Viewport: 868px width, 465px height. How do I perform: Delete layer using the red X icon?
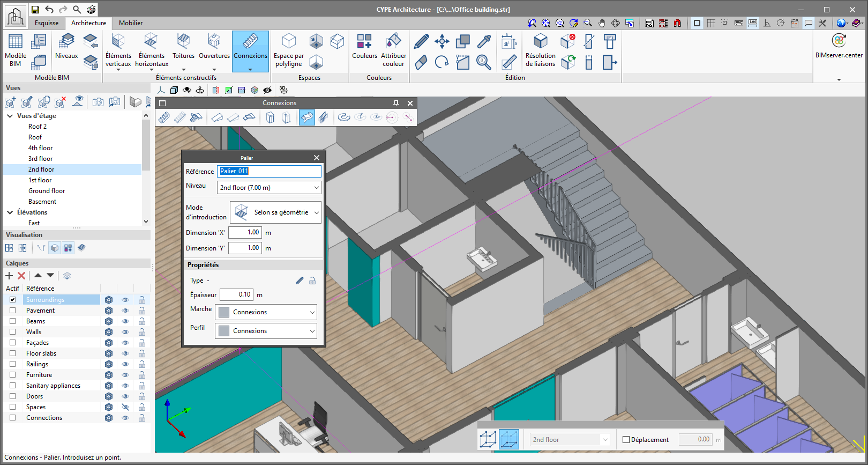click(x=21, y=276)
